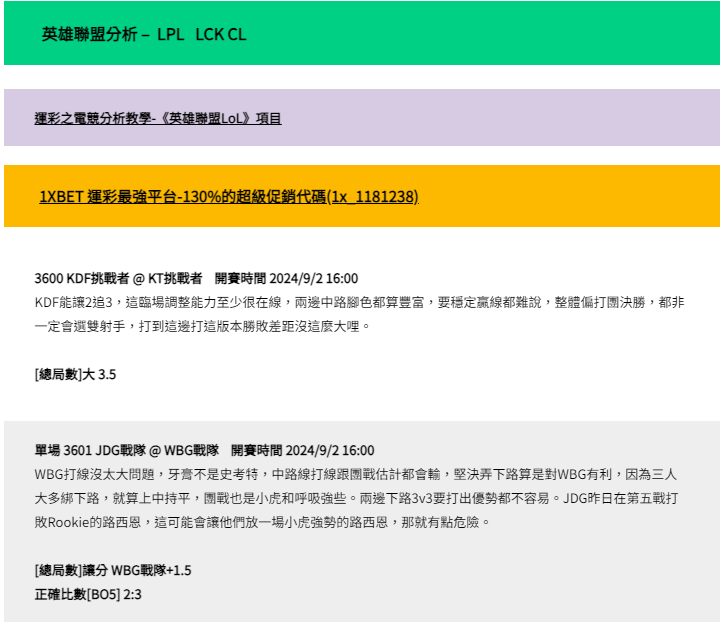Viewport: 720px width, 623px height.
Task: Click the last line mentioning Rookie的路西恩
Action: point(262,522)
